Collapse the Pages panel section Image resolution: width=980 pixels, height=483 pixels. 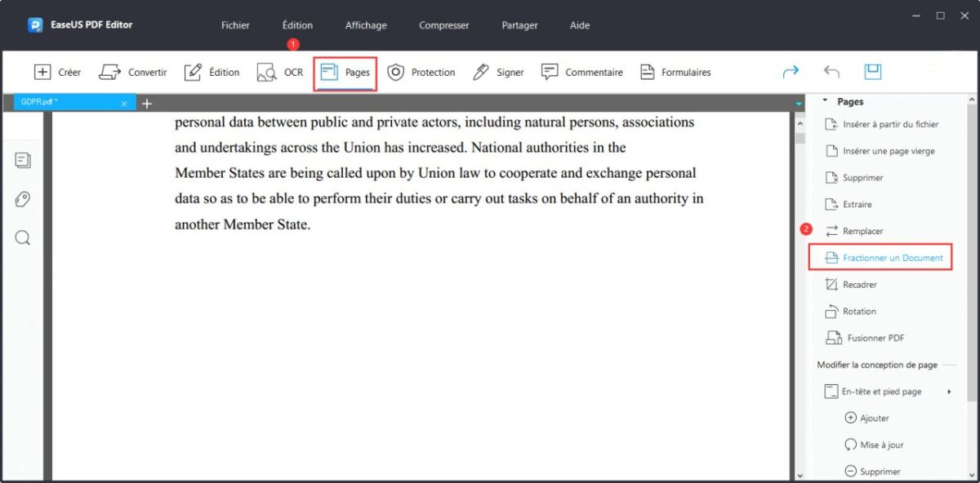825,101
